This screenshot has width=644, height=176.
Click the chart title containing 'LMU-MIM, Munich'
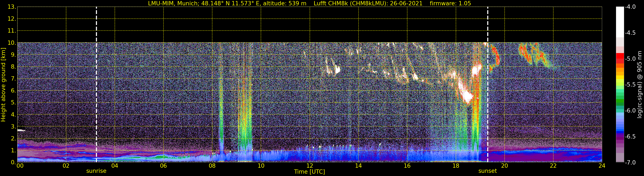pyautogui.click(x=310, y=3)
